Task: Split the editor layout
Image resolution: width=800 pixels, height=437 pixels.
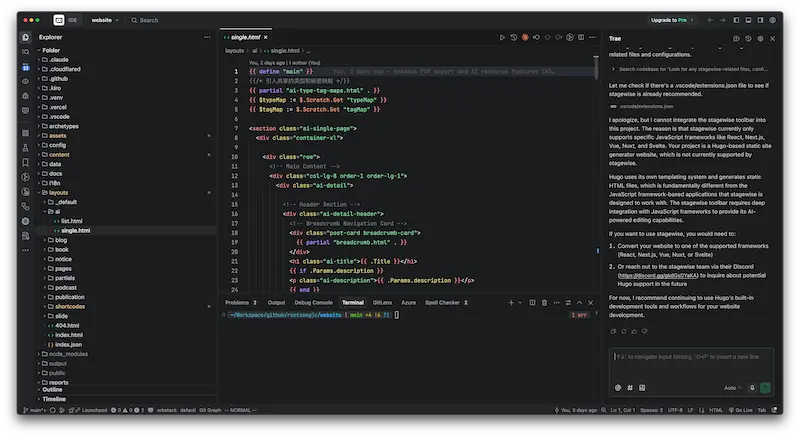Action: coord(581,37)
